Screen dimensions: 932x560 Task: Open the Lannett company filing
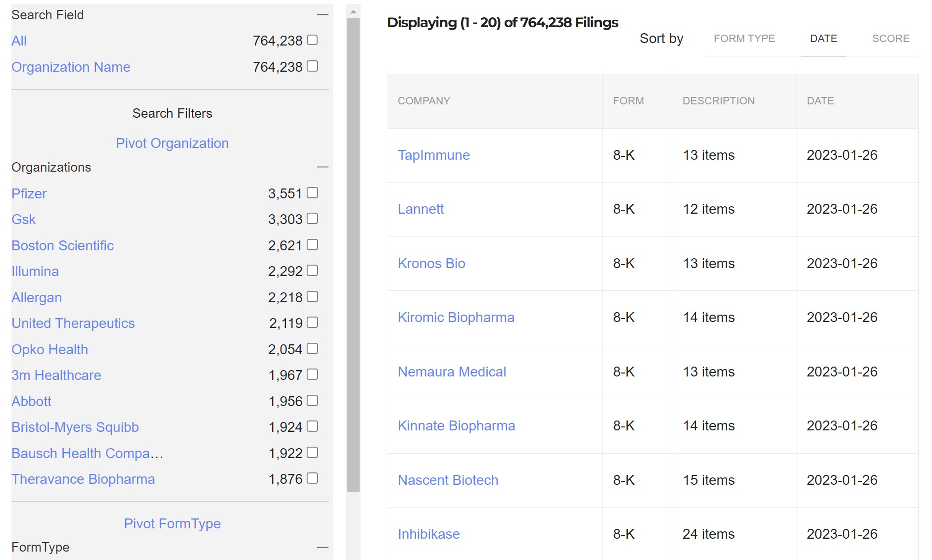tap(420, 209)
